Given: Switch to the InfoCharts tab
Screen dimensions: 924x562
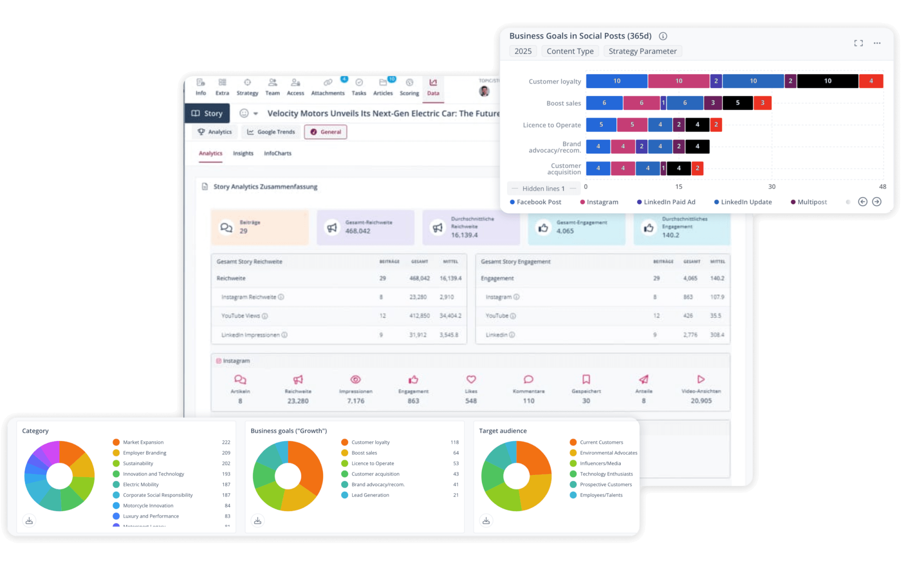Looking at the screenshot, I should click(277, 153).
